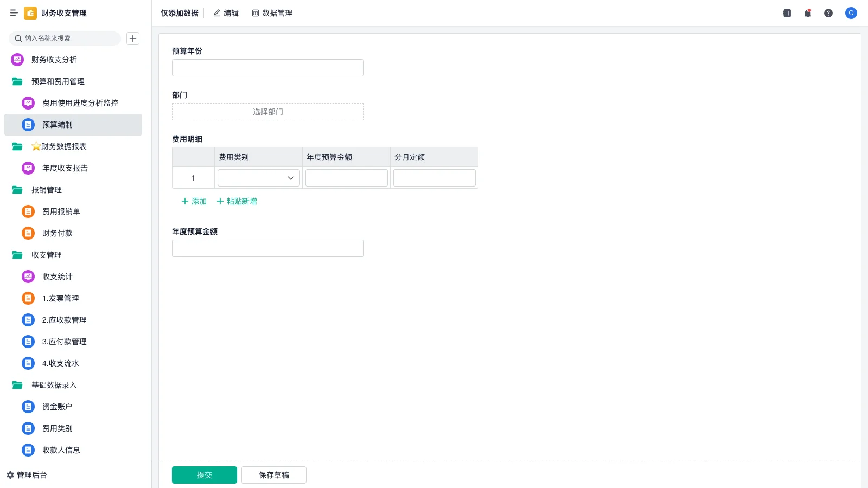Open the help question mark icon
This screenshot has width=868, height=488.
click(x=828, y=13)
